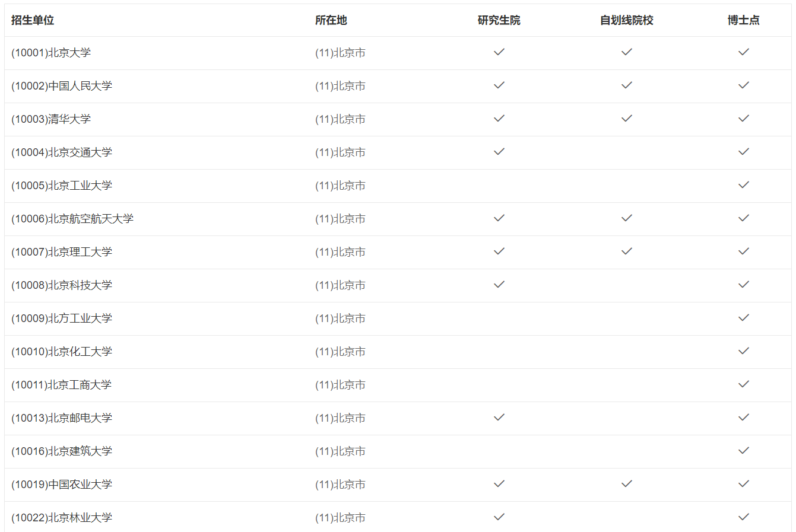The image size is (796, 532).
Task: Click 清华大学 self-determined line checkmark
Action: click(626, 119)
